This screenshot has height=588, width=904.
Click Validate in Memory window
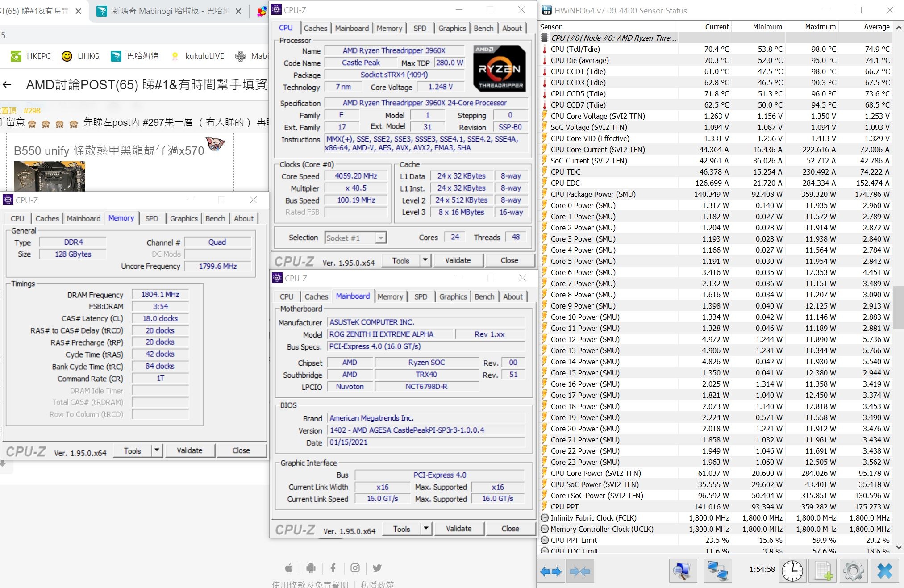pos(189,450)
